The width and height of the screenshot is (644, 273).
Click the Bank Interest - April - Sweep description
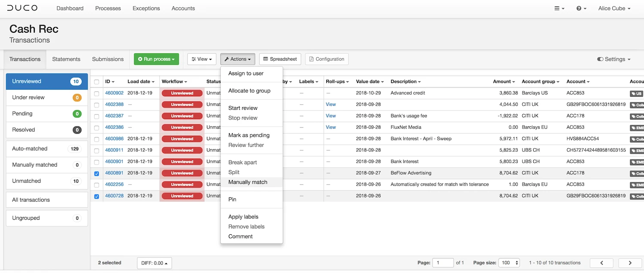(421, 139)
